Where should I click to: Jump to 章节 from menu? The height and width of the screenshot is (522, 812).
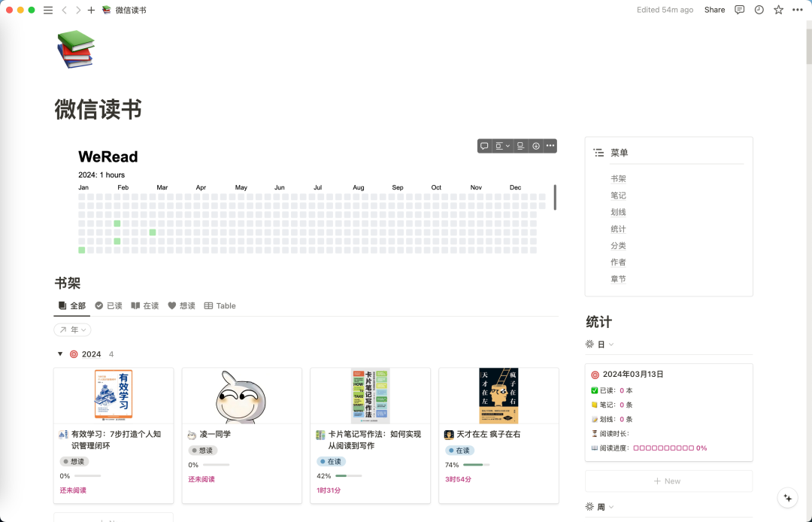tap(618, 278)
